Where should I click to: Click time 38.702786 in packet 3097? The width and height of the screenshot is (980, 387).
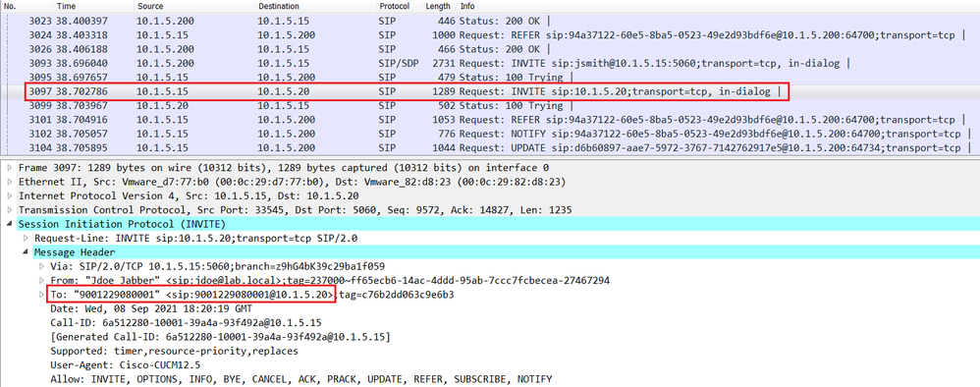[82, 92]
